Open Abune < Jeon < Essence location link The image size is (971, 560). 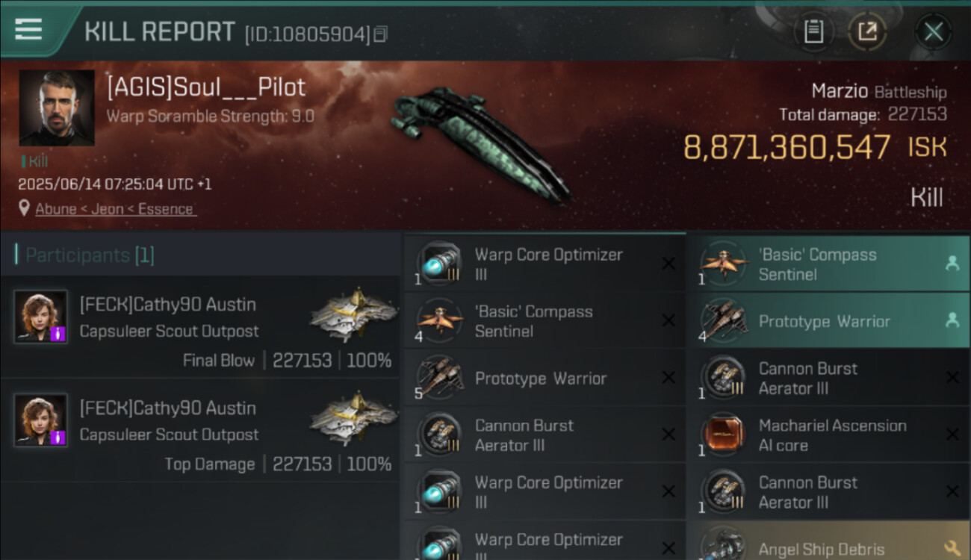tap(116, 209)
